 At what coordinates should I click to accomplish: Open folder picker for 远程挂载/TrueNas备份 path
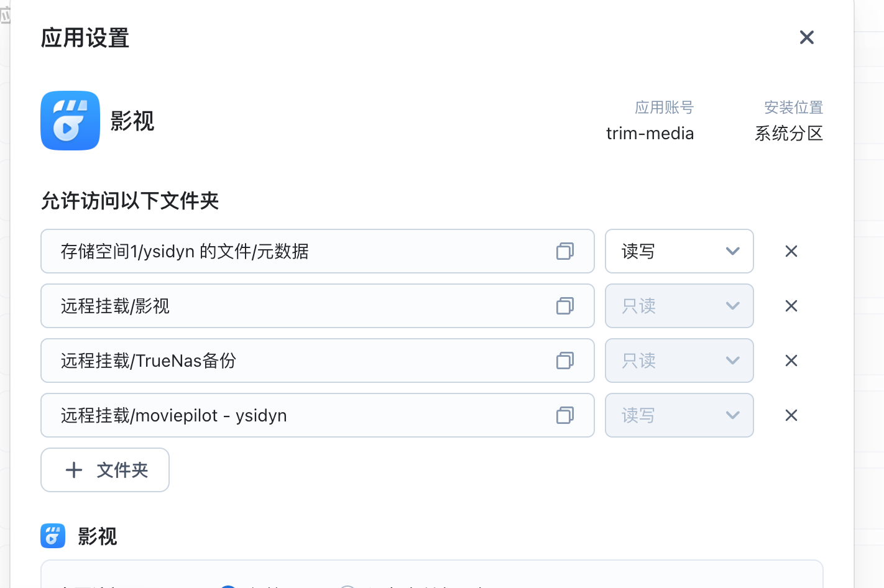click(564, 361)
